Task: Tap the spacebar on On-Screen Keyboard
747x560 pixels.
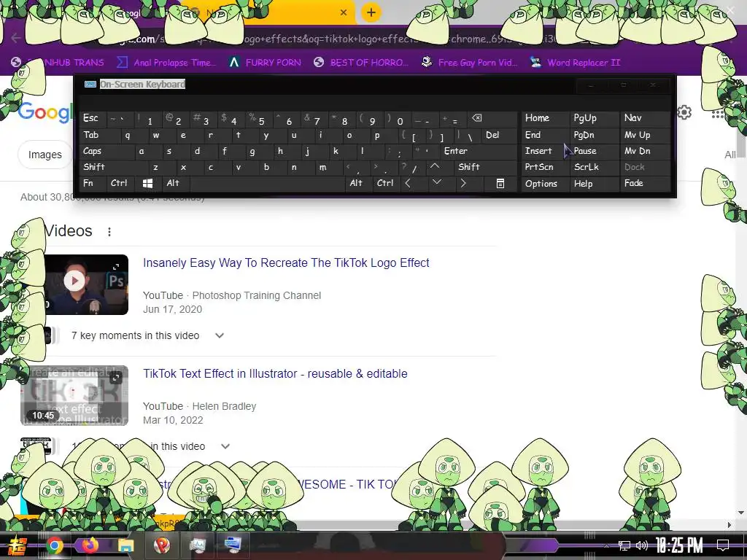Action: click(267, 183)
